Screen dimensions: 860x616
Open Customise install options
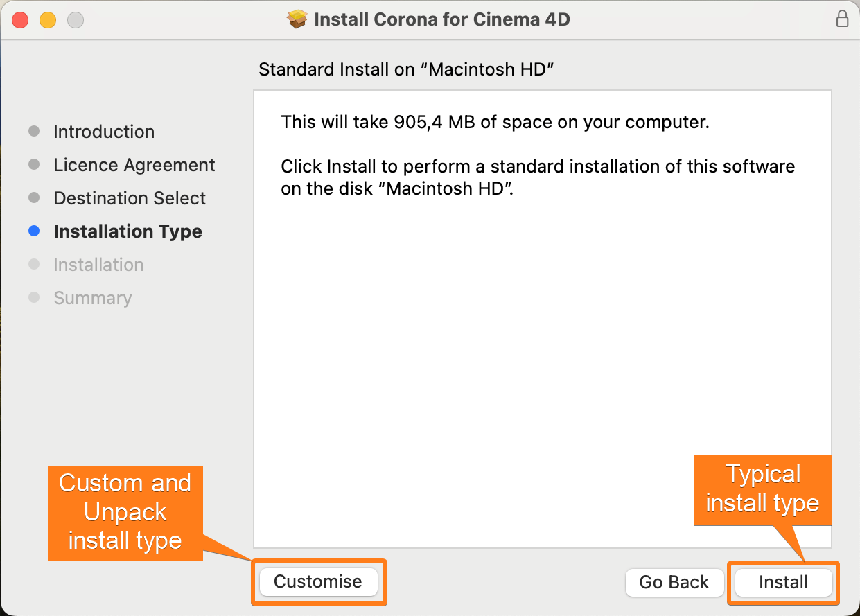pyautogui.click(x=318, y=581)
